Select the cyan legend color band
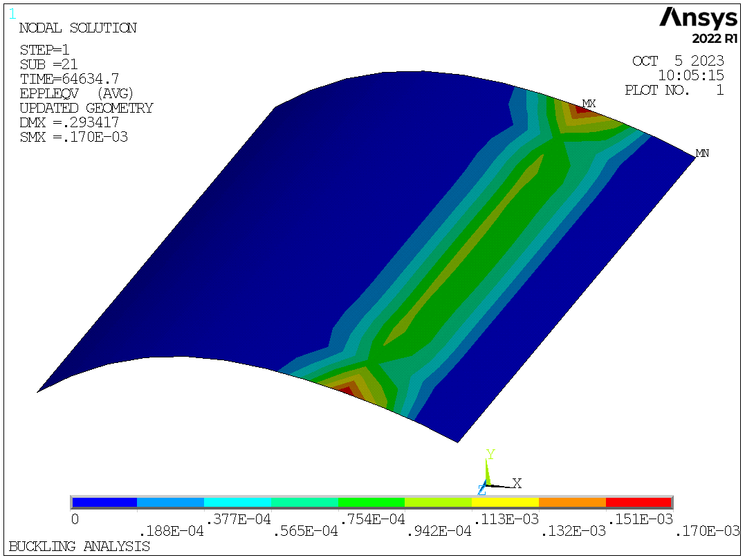This screenshot has height=560, width=745. pos(237,503)
